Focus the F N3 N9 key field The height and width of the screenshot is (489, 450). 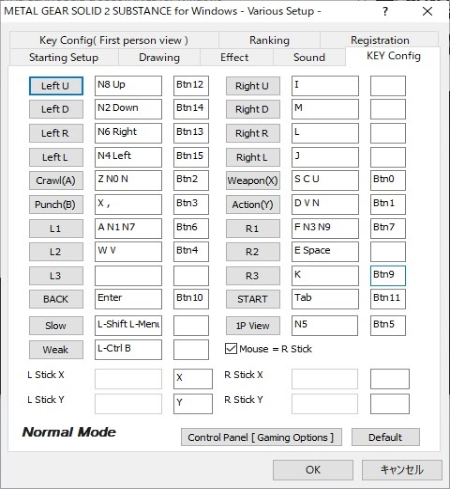(x=325, y=228)
